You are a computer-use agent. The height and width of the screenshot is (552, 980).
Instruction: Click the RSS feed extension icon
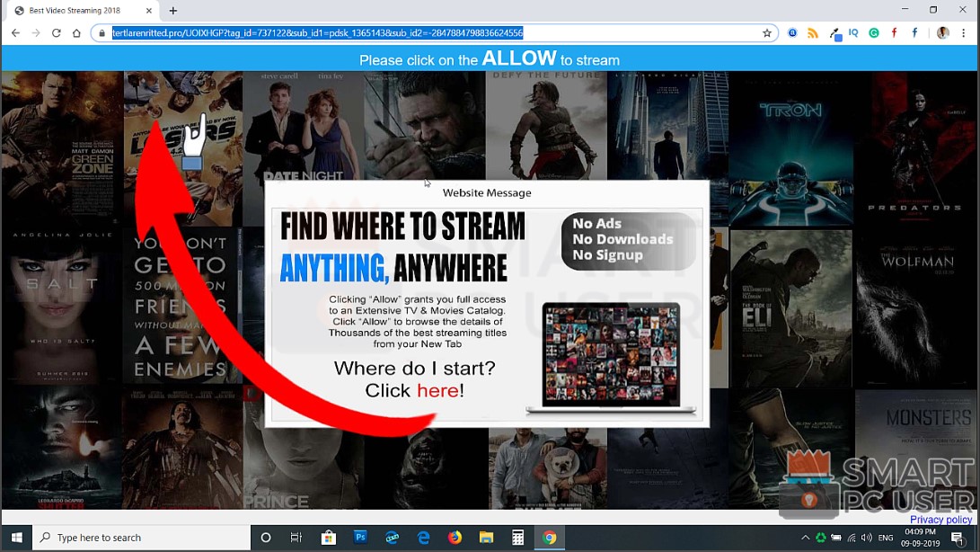click(x=812, y=32)
